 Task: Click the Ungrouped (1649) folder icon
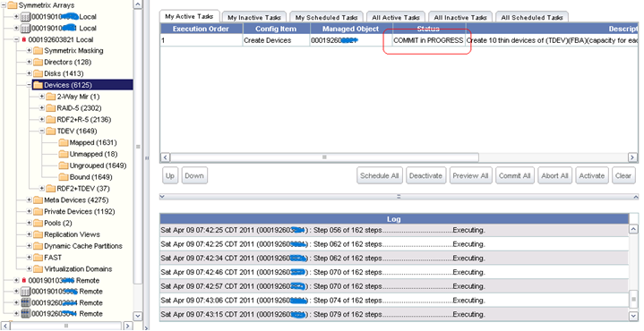(x=64, y=165)
